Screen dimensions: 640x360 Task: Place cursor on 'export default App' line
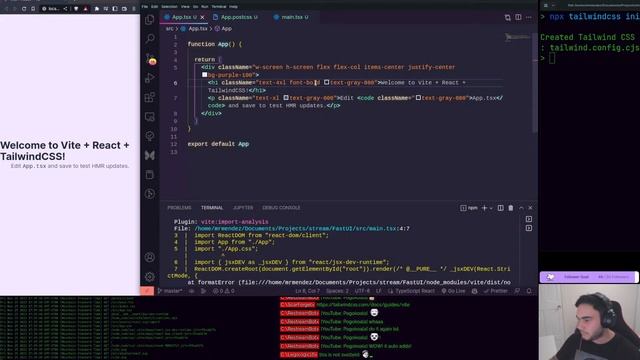[x=218, y=144]
